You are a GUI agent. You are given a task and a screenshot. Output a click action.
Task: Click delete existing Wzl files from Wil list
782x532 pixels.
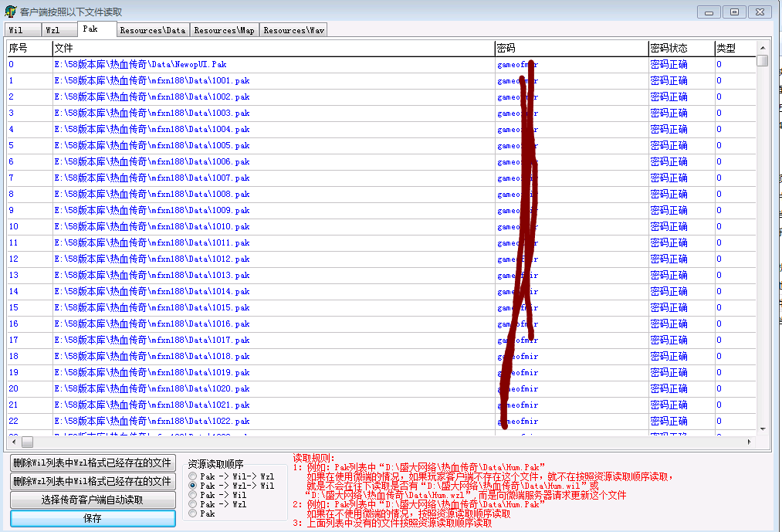pyautogui.click(x=93, y=463)
